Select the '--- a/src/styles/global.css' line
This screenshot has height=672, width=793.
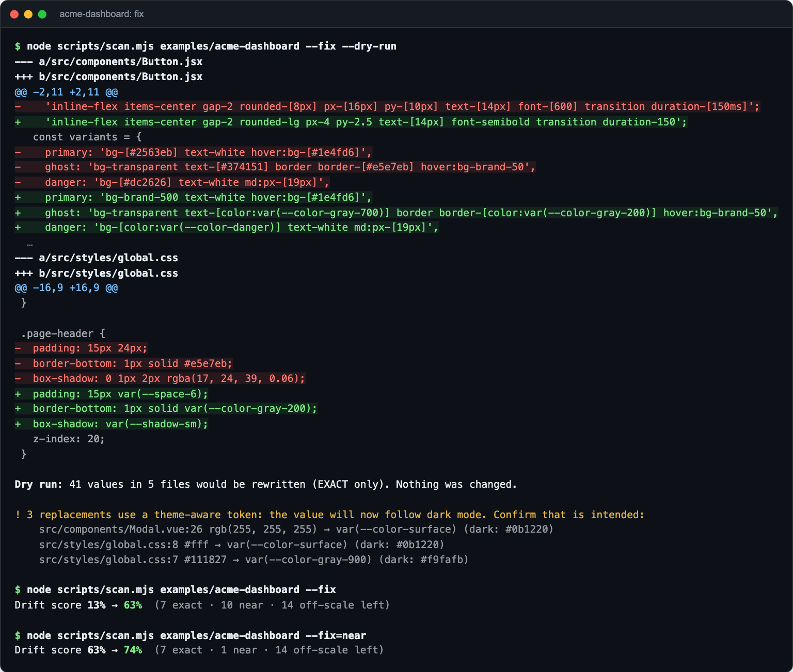pos(97,258)
